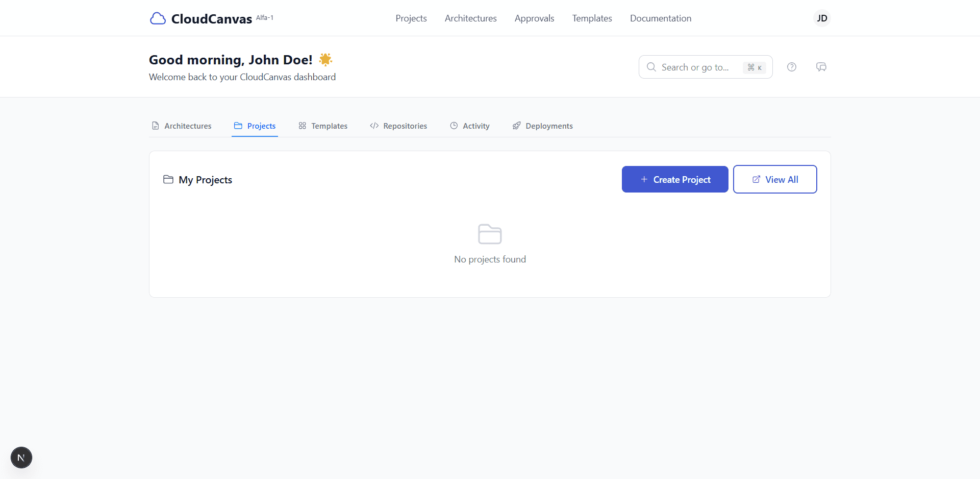
Task: Click the Create Project button
Action: click(x=674, y=179)
